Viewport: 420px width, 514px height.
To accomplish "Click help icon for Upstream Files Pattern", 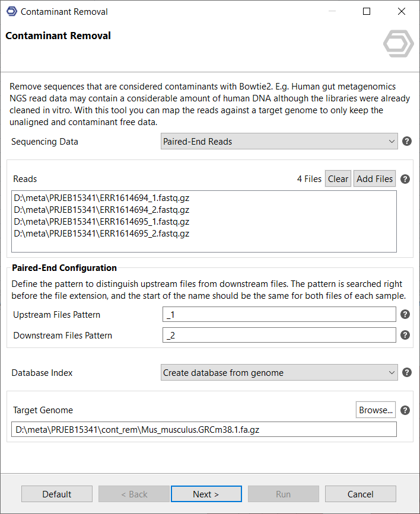I will [405, 315].
